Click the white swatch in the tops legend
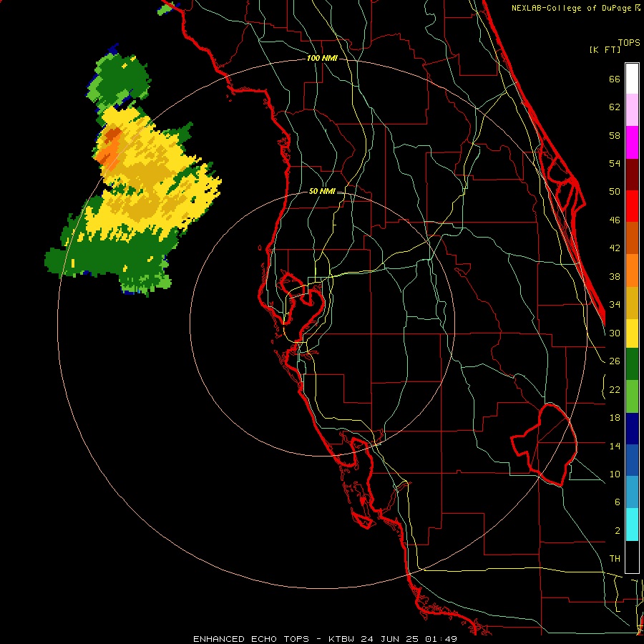644x644 pixels. pos(632,79)
